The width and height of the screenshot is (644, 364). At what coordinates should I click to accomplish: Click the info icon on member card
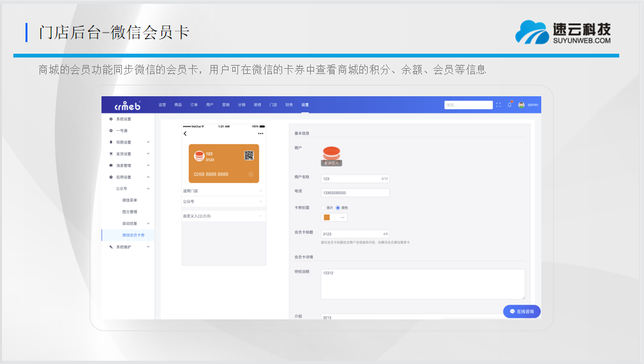pos(251,174)
